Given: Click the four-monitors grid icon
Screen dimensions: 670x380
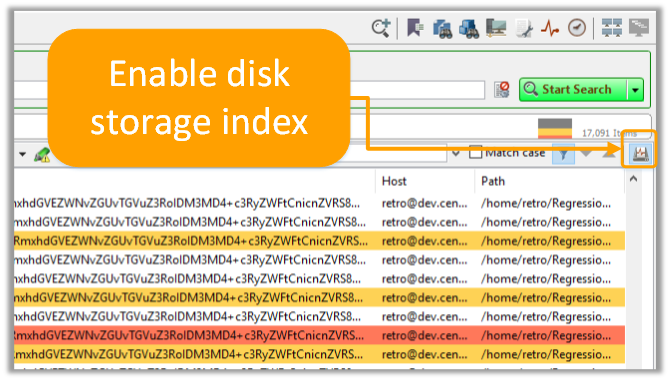Looking at the screenshot, I should (611, 28).
